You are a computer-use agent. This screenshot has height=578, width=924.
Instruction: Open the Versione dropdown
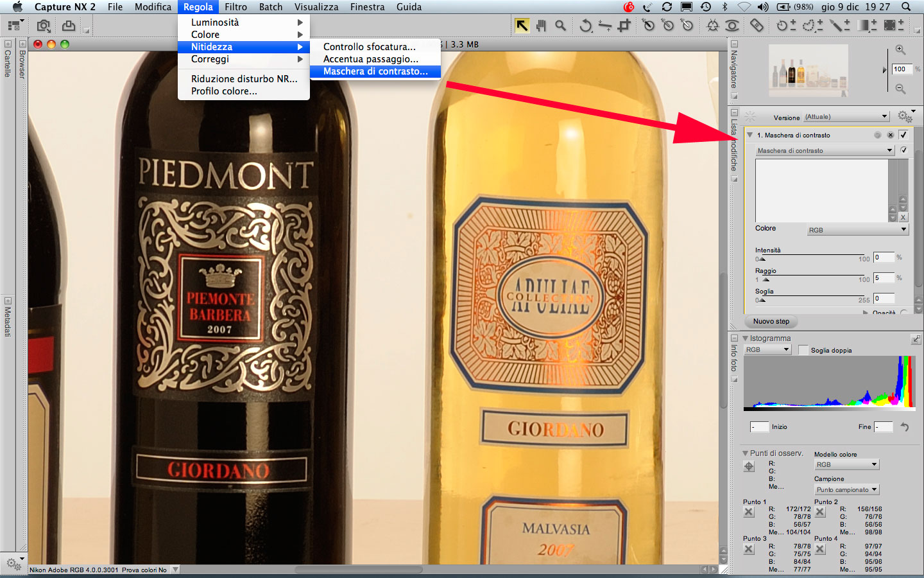[846, 116]
